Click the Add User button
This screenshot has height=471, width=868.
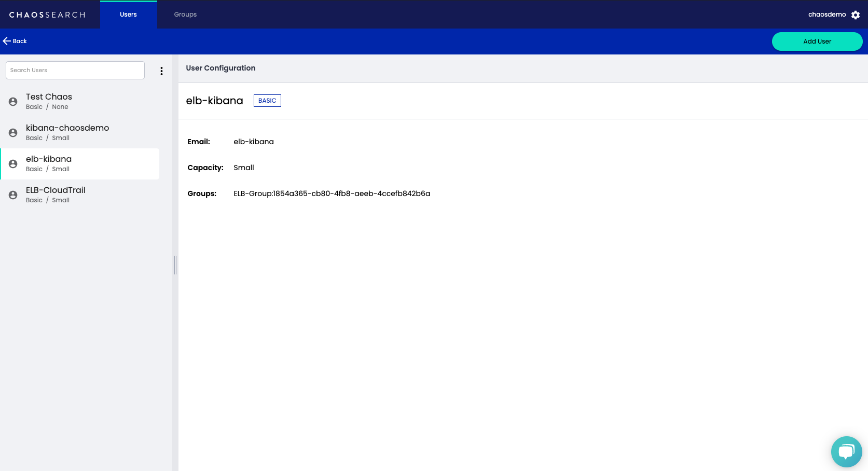817,41
